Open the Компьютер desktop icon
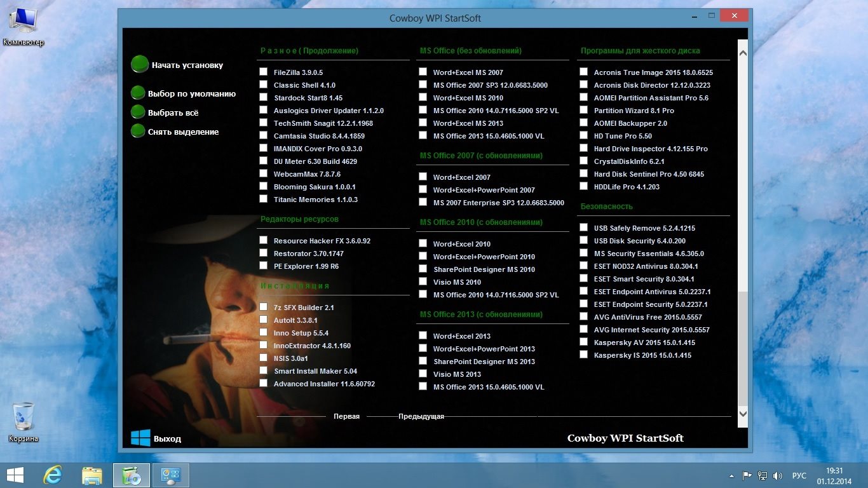868x488 pixels. click(x=24, y=27)
